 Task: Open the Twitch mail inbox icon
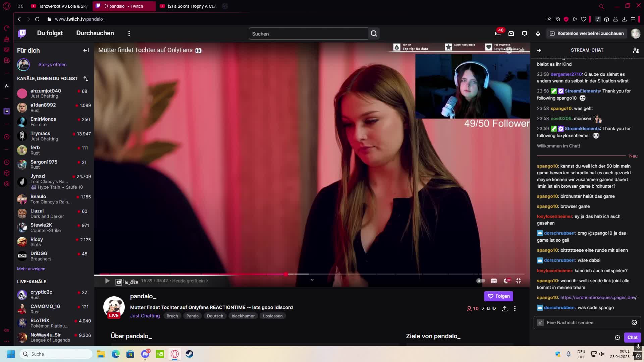pyautogui.click(x=511, y=34)
